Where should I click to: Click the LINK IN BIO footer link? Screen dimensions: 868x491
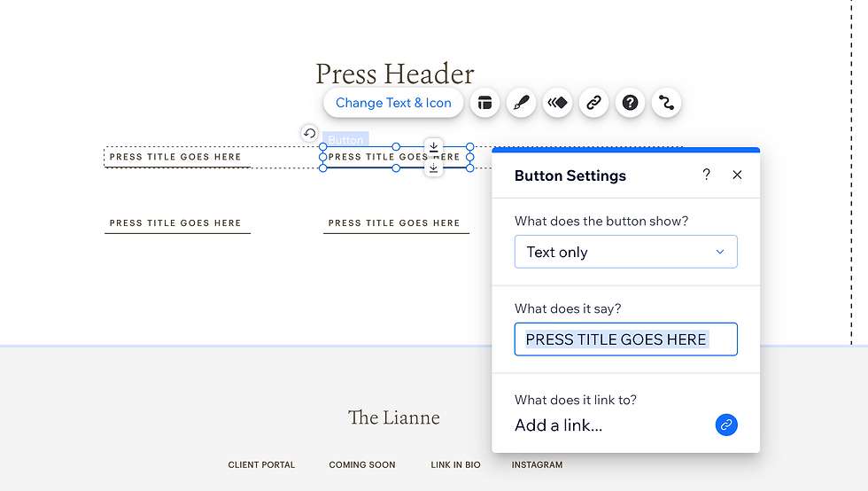[x=455, y=465]
